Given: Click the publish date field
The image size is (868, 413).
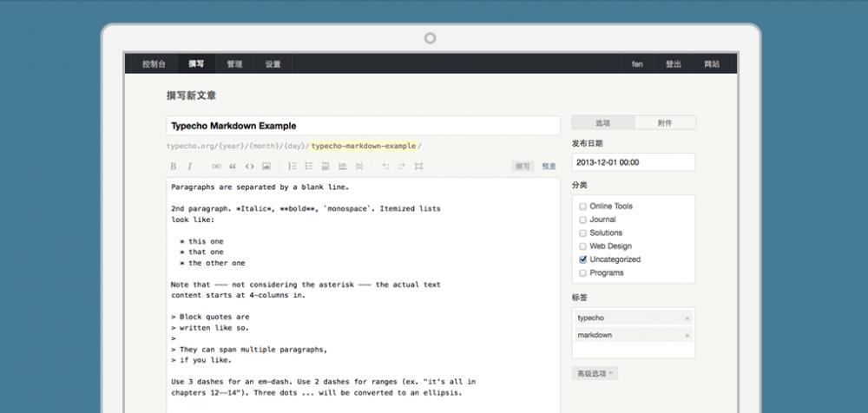Looking at the screenshot, I should pyautogui.click(x=634, y=162).
